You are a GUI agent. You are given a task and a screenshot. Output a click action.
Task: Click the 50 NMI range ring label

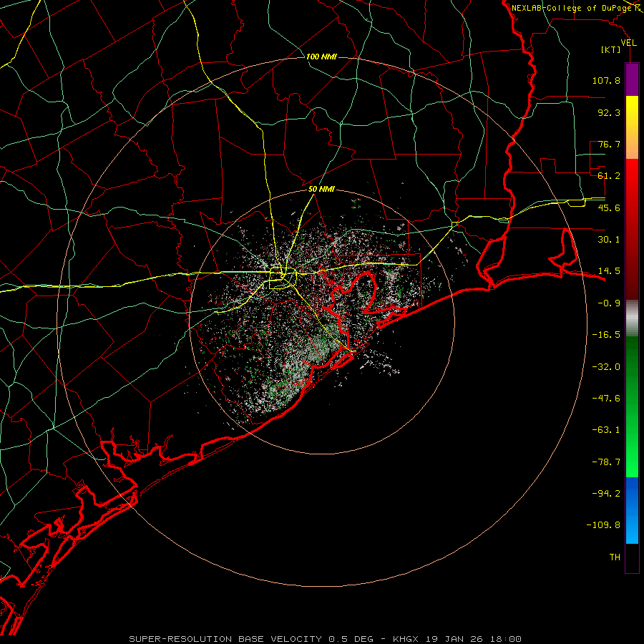(x=321, y=190)
